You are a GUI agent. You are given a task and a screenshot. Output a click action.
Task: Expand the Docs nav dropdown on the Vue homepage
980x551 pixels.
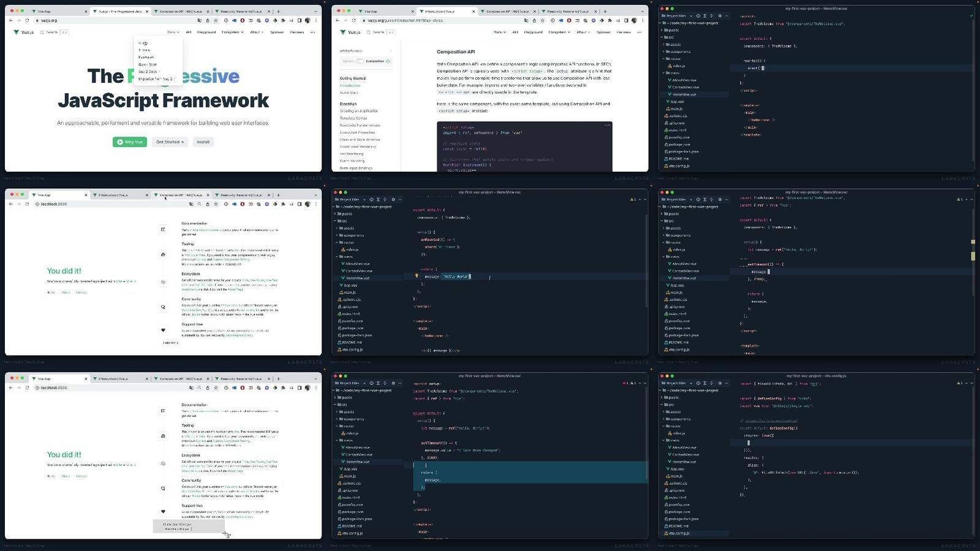click(174, 32)
